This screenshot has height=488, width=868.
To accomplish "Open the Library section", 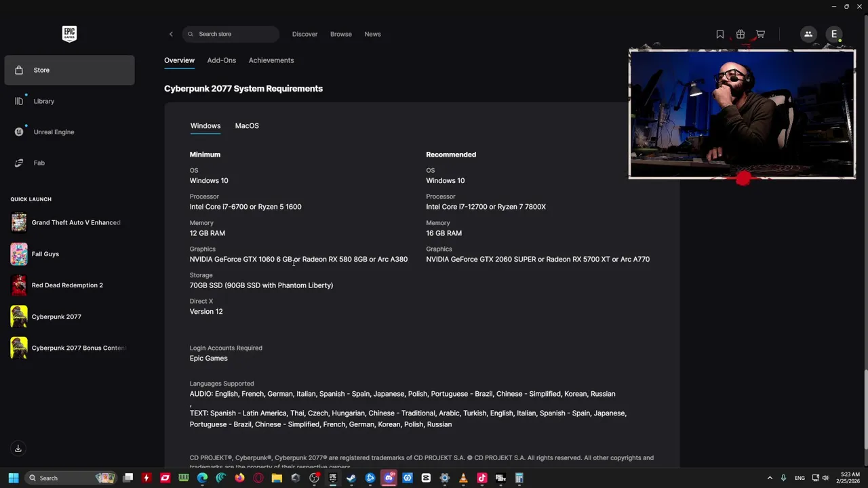I will 69,101.
